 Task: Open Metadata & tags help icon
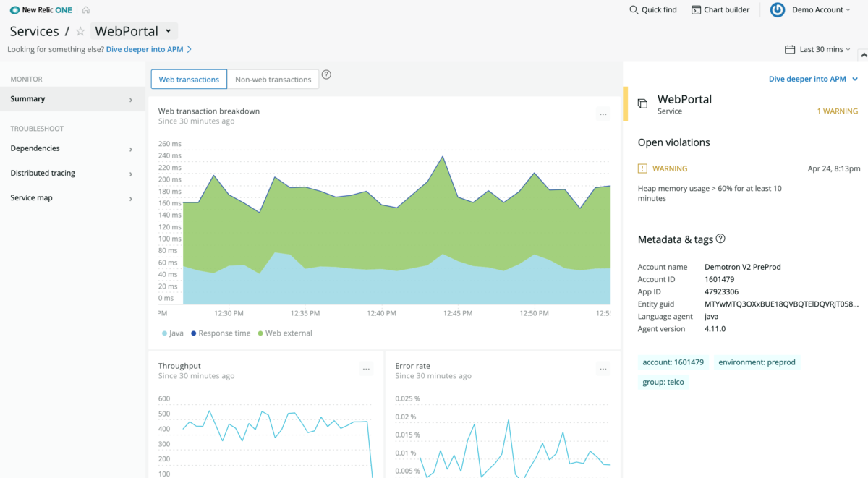tap(720, 239)
